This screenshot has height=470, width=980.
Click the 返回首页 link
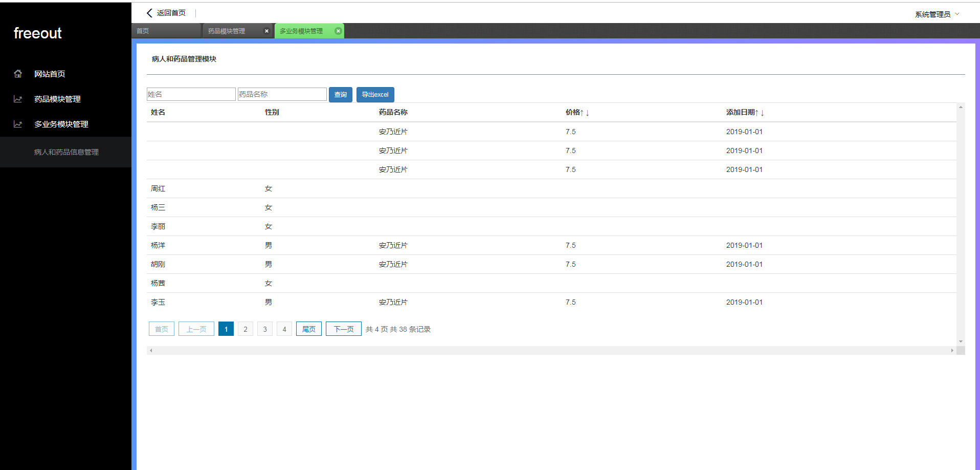171,13
